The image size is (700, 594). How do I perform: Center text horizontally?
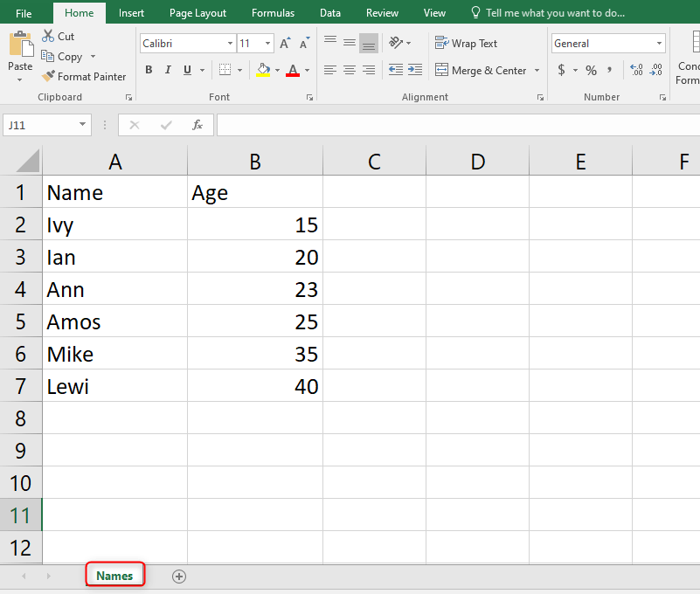coord(350,70)
